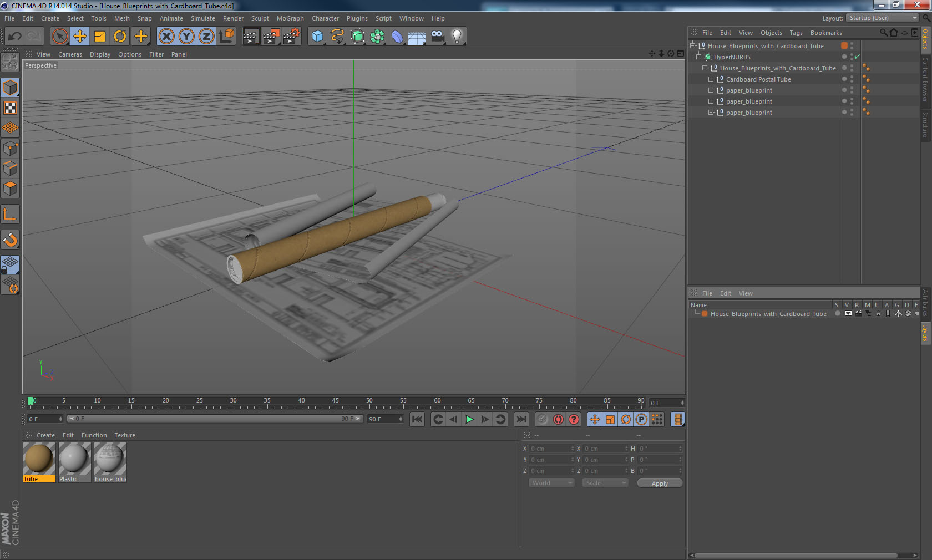The image size is (932, 560).
Task: Open the World coordinate dropdown
Action: [x=551, y=483]
